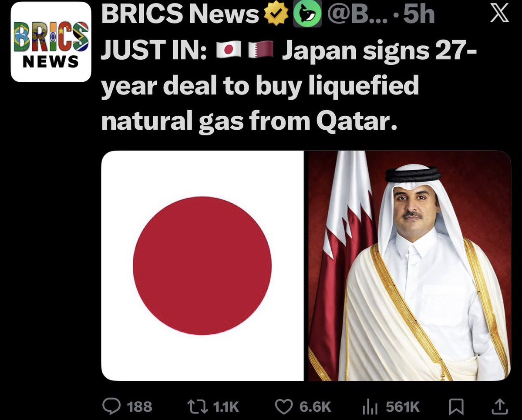Click the 6.6K likes count

pos(315,407)
